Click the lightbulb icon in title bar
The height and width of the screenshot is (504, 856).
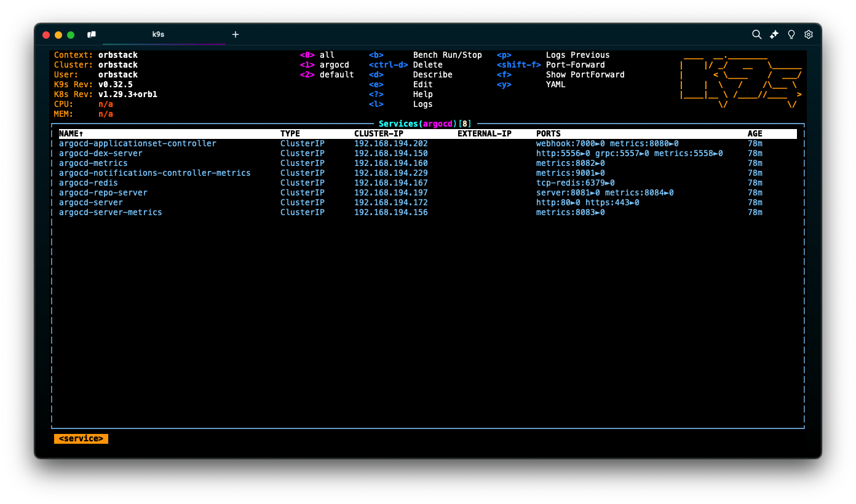(791, 34)
